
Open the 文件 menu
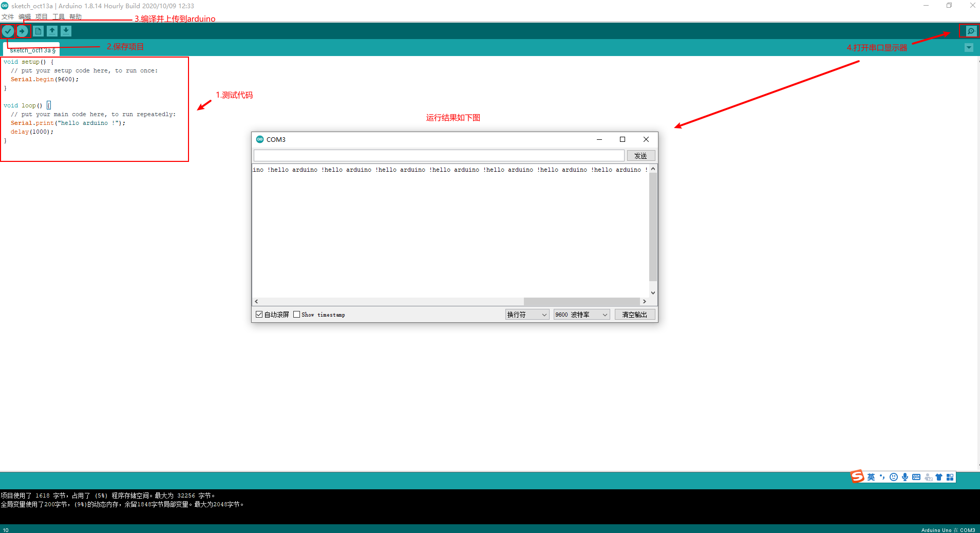(x=8, y=17)
